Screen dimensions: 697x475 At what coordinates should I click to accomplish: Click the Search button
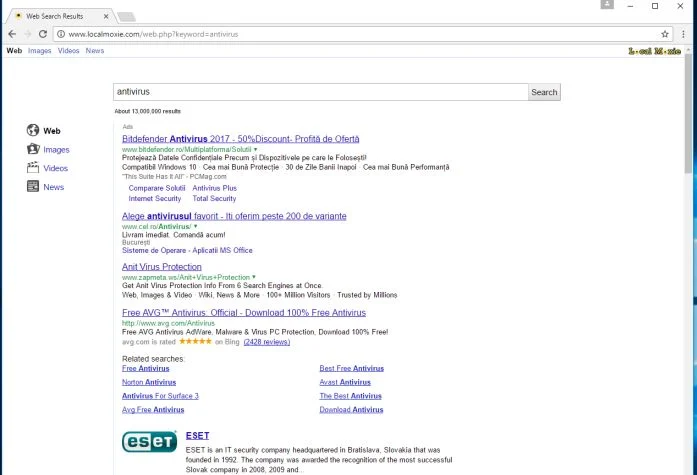click(x=544, y=92)
